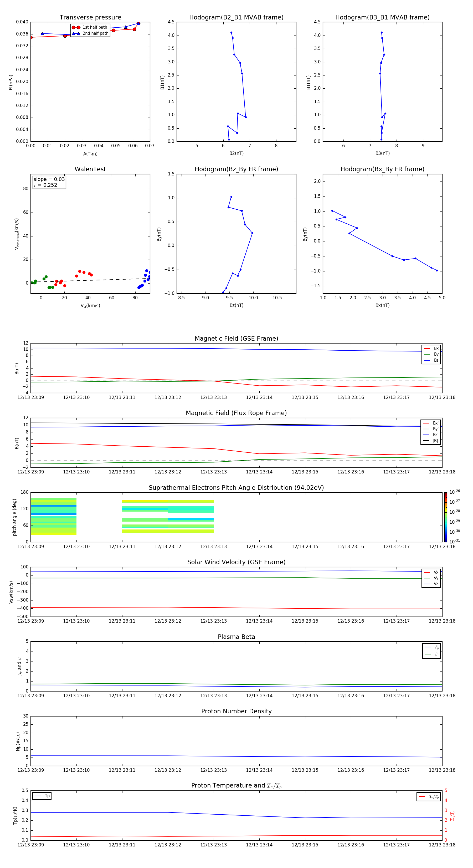Screen dimensions: 473x868
Task: Click the '|B|' legend entry in the Flux Rope plot
Action: pyautogui.click(x=431, y=441)
